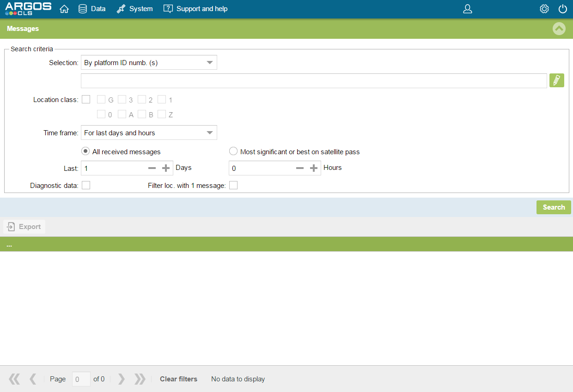Click the Search button
This screenshot has height=392, width=573.
tap(554, 207)
